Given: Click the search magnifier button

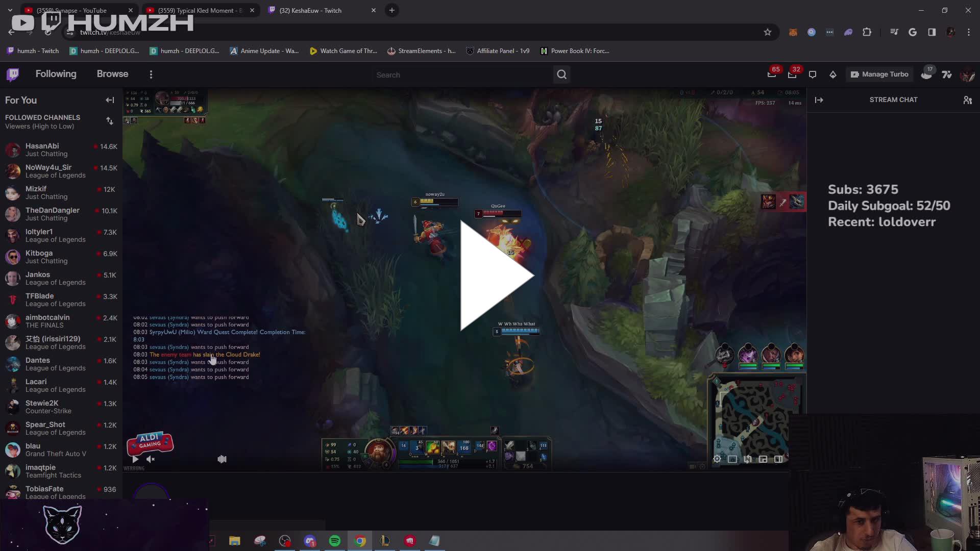Looking at the screenshot, I should click(x=561, y=74).
